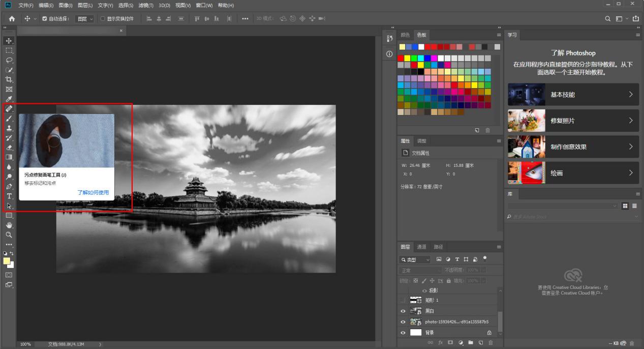Enable the 显示变换控件 checkbox

click(103, 19)
